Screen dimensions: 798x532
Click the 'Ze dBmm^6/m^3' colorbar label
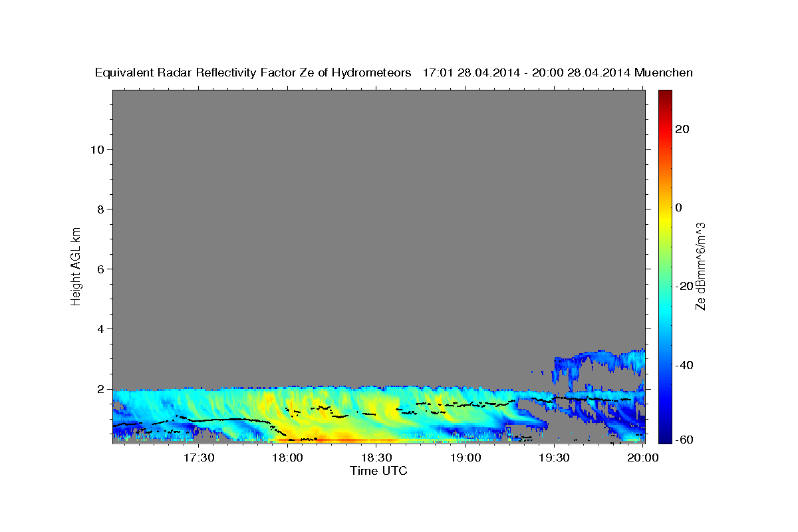point(700,266)
